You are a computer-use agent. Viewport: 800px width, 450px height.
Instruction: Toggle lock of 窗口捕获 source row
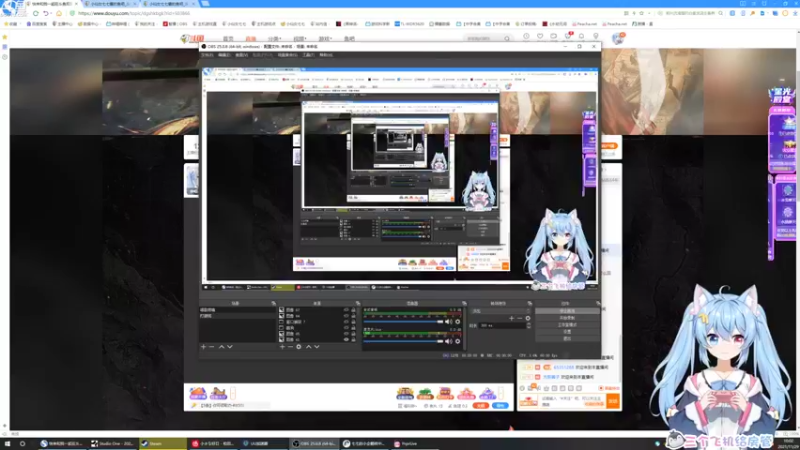(x=353, y=322)
